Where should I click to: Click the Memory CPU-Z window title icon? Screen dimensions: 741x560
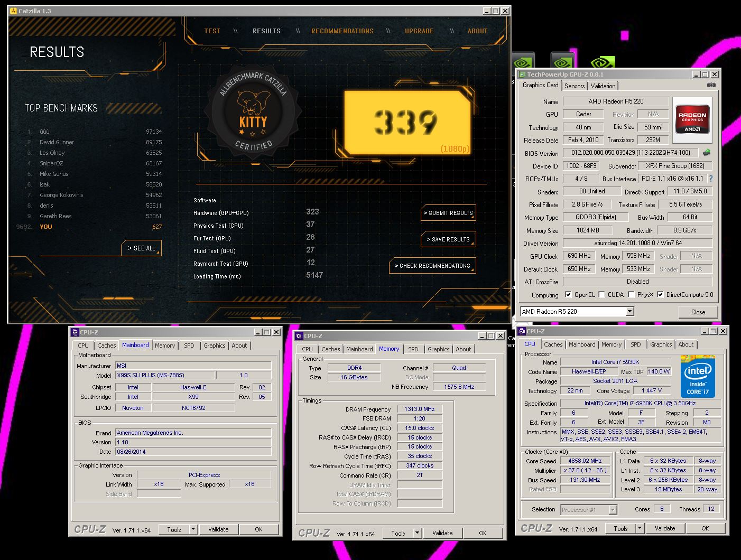(x=299, y=336)
